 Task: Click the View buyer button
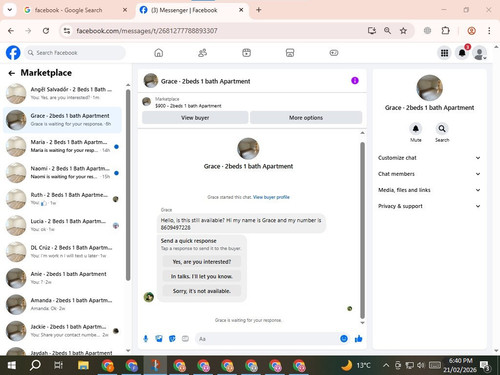pyautogui.click(x=195, y=118)
